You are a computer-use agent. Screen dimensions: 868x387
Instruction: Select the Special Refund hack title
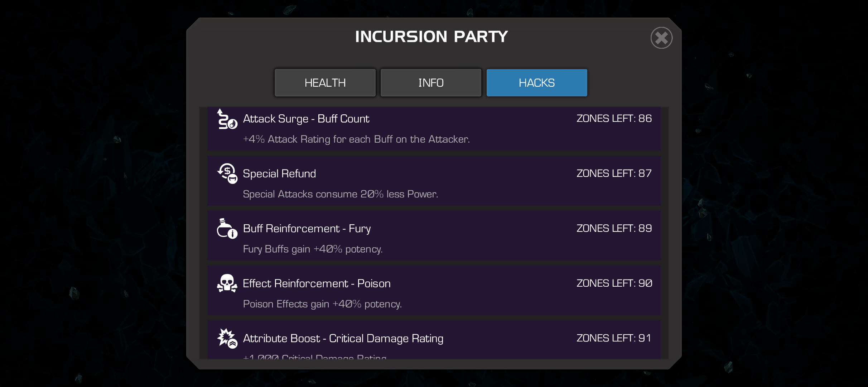pos(279,174)
